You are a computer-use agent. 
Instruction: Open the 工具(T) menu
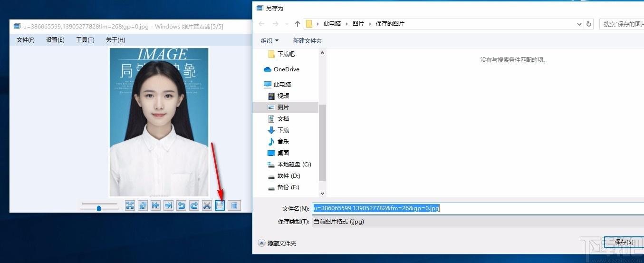coord(85,40)
